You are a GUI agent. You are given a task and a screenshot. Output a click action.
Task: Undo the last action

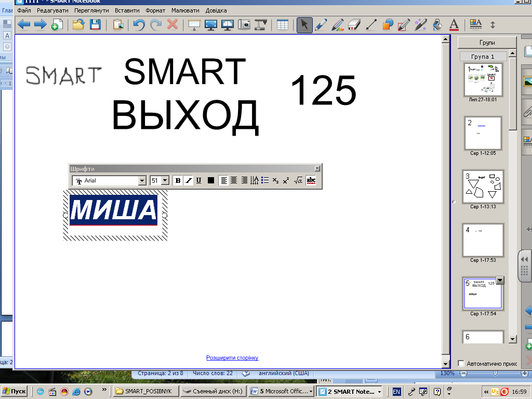click(139, 24)
